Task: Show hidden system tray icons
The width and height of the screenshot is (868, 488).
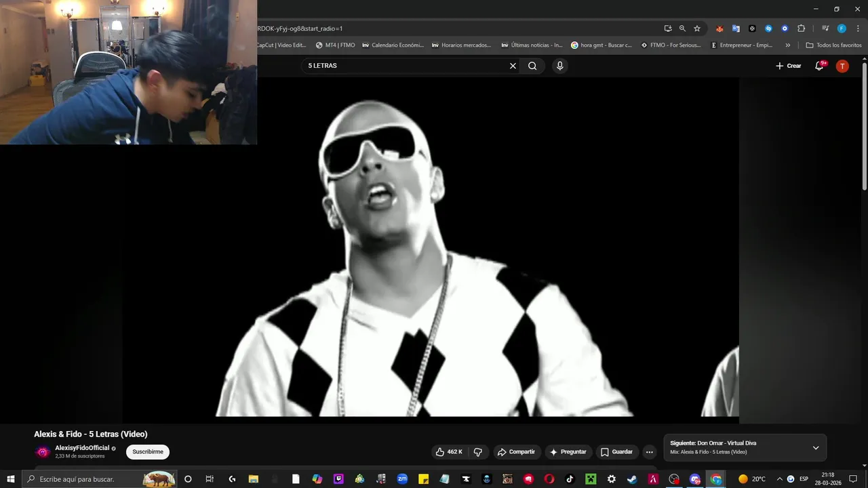Action: (x=779, y=479)
